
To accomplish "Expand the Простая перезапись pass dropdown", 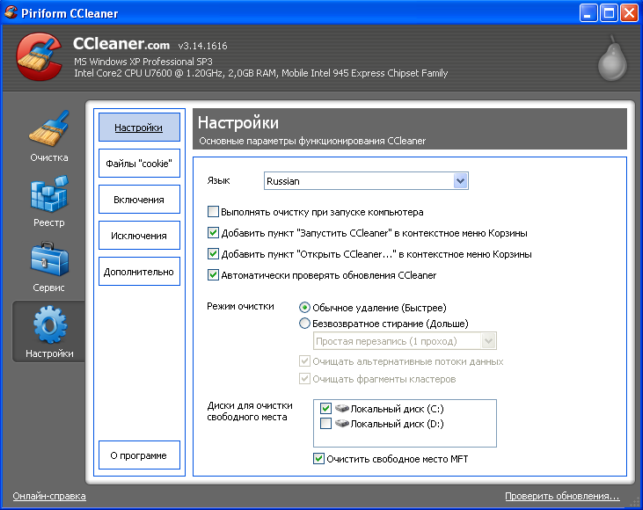I will (x=405, y=341).
